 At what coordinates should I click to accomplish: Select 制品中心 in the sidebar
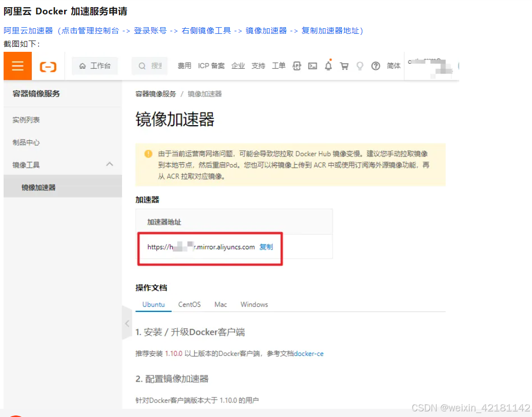click(x=26, y=142)
